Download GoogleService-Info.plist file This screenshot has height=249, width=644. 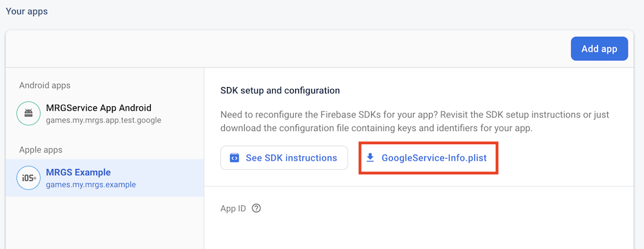[428, 158]
